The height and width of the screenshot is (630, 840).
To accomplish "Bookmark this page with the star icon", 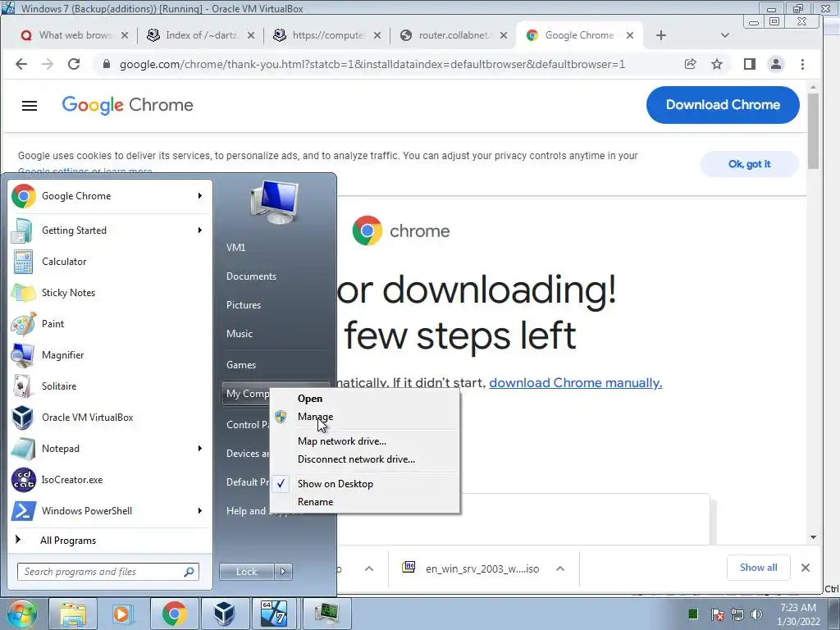I will coord(717,64).
